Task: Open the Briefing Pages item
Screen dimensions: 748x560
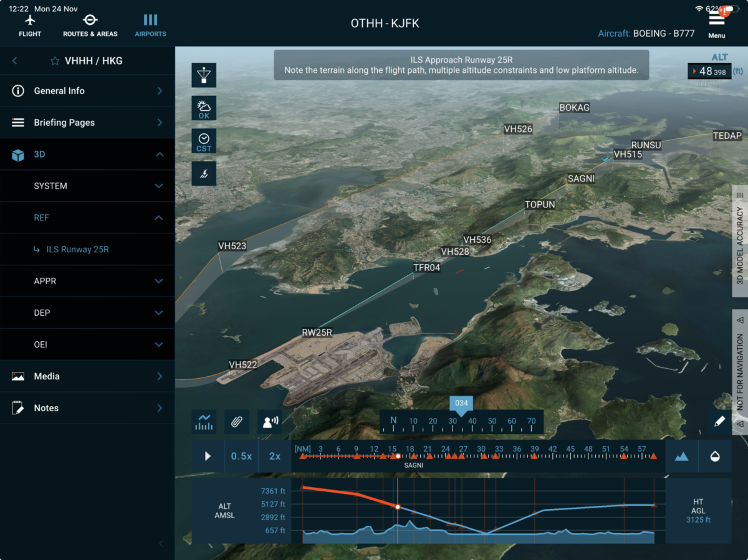Action: pyautogui.click(x=87, y=123)
